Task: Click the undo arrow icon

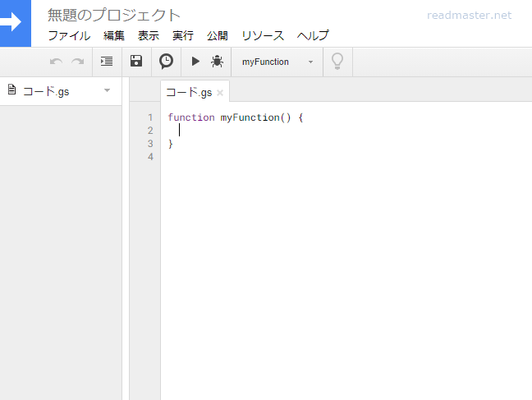Action: [x=56, y=62]
